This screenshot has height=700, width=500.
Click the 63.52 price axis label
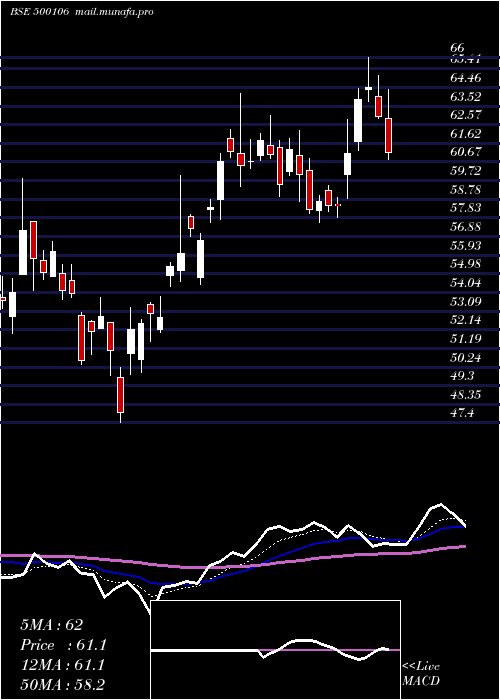click(x=466, y=96)
